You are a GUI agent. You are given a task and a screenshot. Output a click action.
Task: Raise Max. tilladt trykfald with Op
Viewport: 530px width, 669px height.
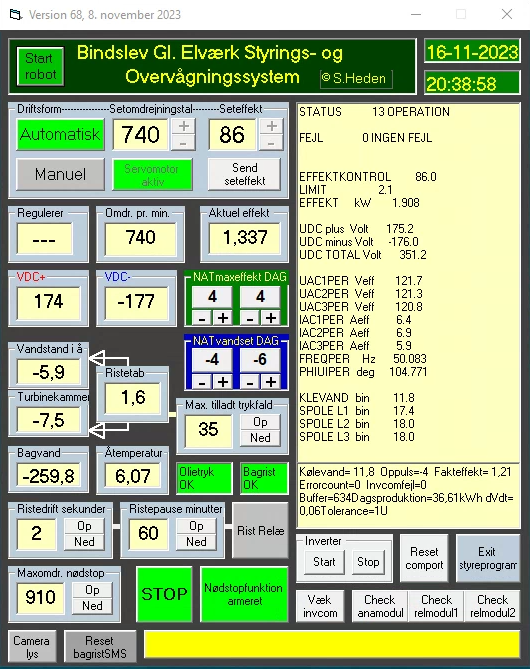(x=260, y=422)
